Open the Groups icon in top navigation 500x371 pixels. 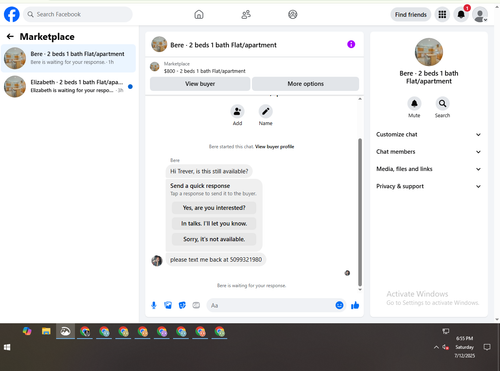(293, 15)
